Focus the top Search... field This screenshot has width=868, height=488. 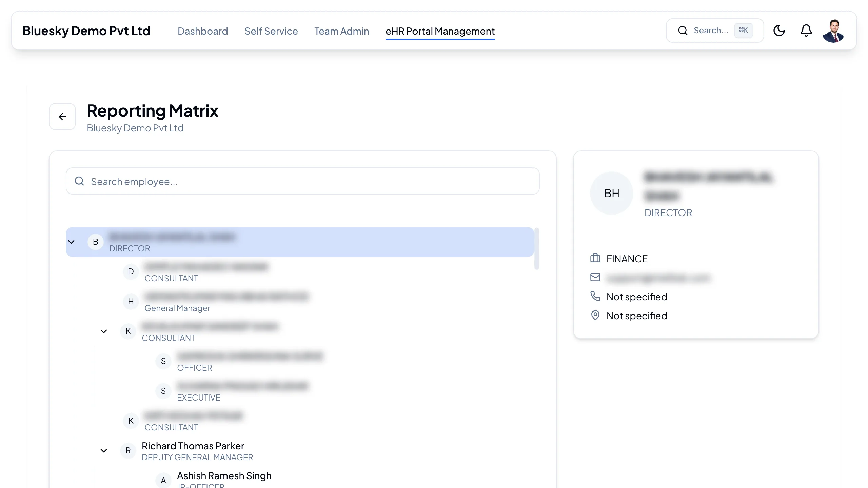coord(715,30)
